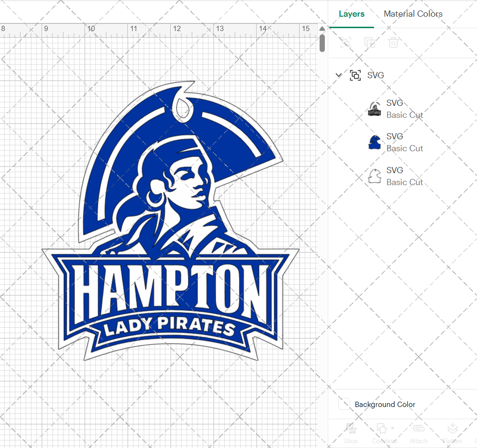
Task: Click 'Basic Cut' under second SVG layer
Action: coord(404,148)
